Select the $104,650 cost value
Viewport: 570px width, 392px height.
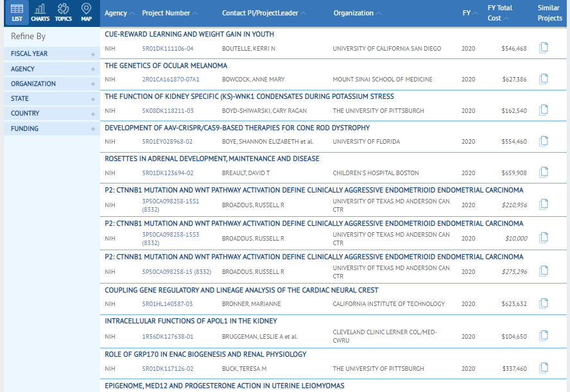point(514,337)
